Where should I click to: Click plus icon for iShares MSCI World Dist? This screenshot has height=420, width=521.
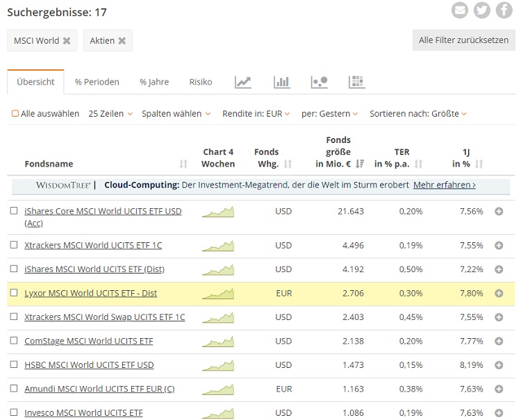499,269
